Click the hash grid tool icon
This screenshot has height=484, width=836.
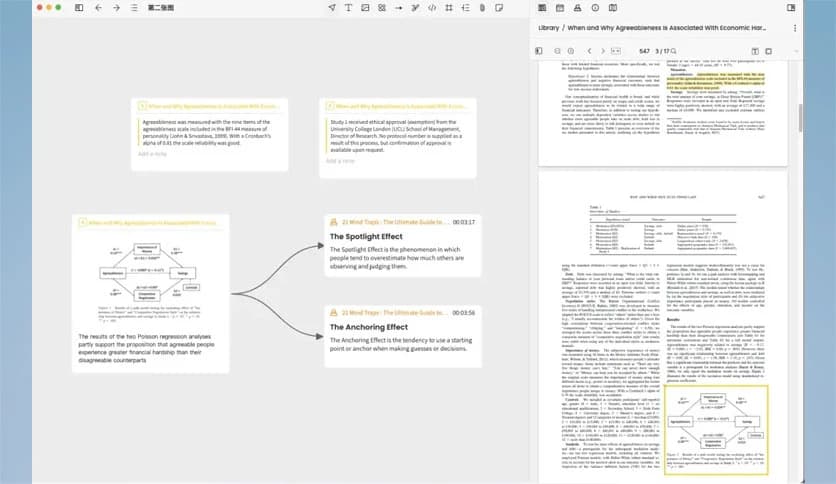(449, 7)
